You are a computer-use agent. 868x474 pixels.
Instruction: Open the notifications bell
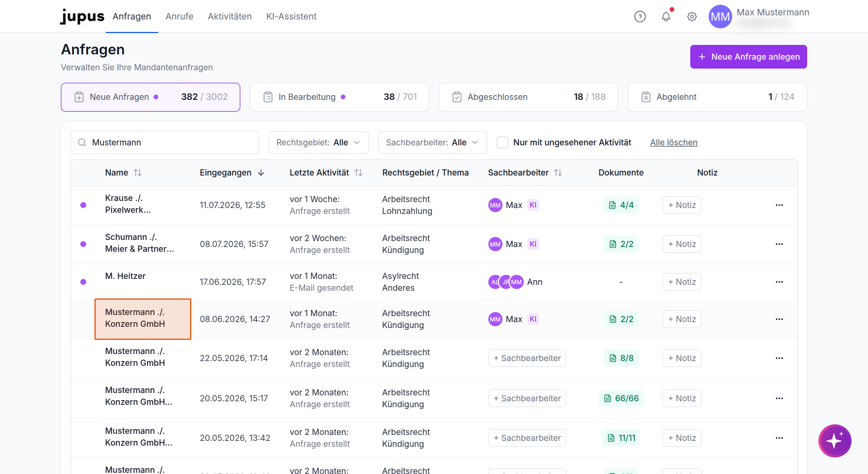pos(666,17)
